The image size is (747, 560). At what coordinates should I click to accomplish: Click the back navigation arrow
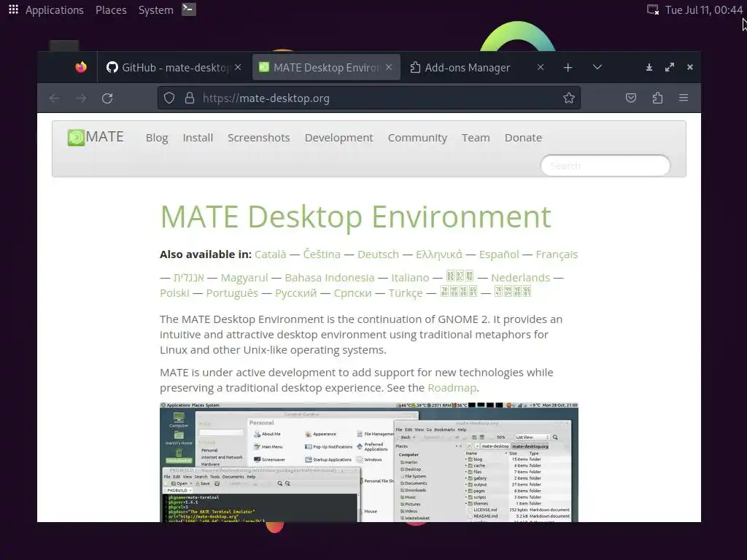(54, 98)
